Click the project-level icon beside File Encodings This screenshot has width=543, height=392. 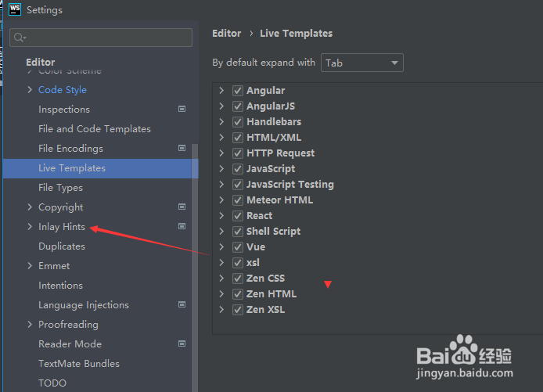click(x=182, y=149)
